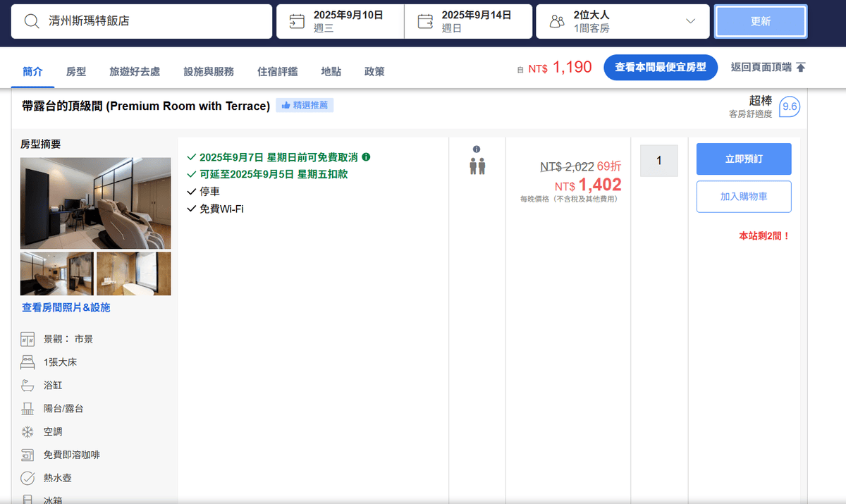Click the up arrow beside 返回頁面頂端
Screen dimensions: 846x504
(x=800, y=68)
